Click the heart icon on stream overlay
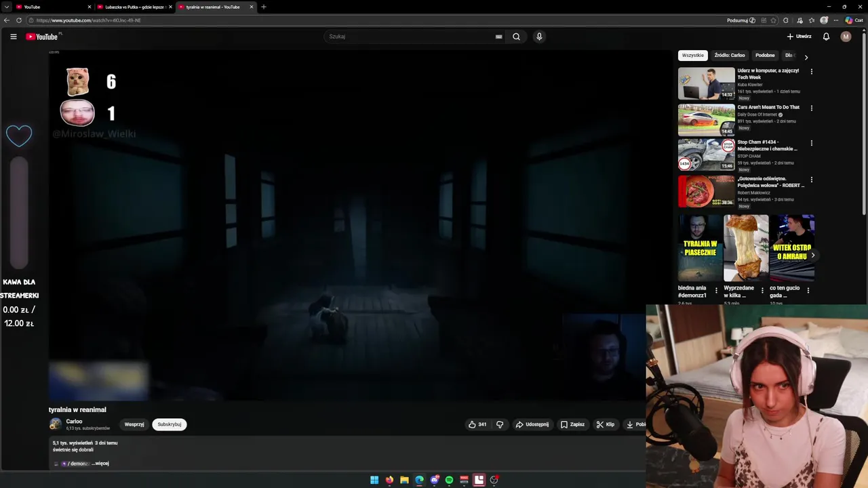868x488 pixels. click(19, 136)
